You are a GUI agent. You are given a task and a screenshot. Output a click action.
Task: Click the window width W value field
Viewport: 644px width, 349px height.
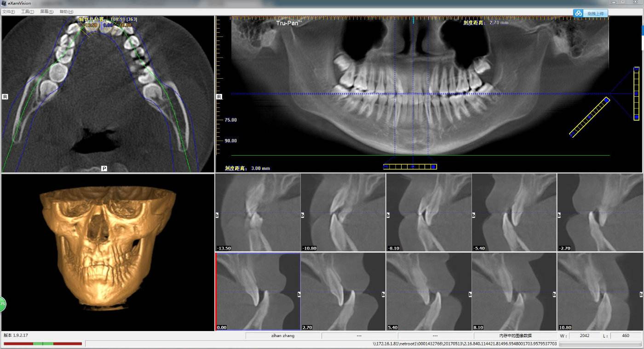584,336
